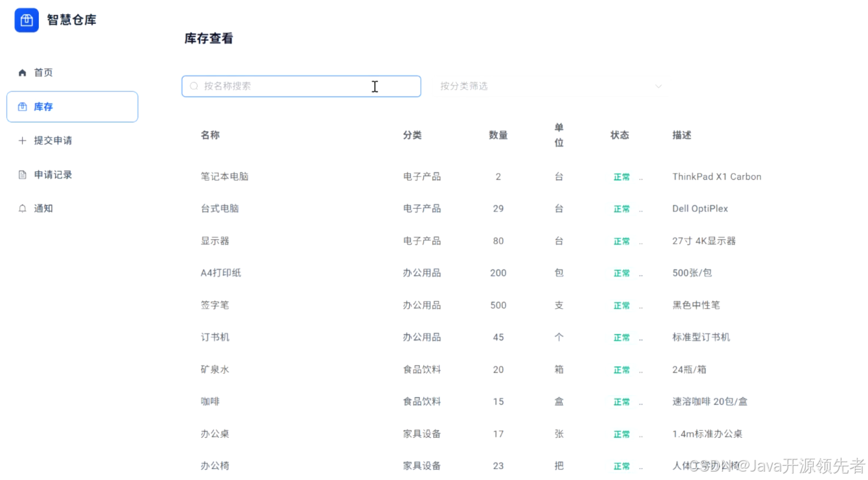Select the 办公桌 row name

215,434
